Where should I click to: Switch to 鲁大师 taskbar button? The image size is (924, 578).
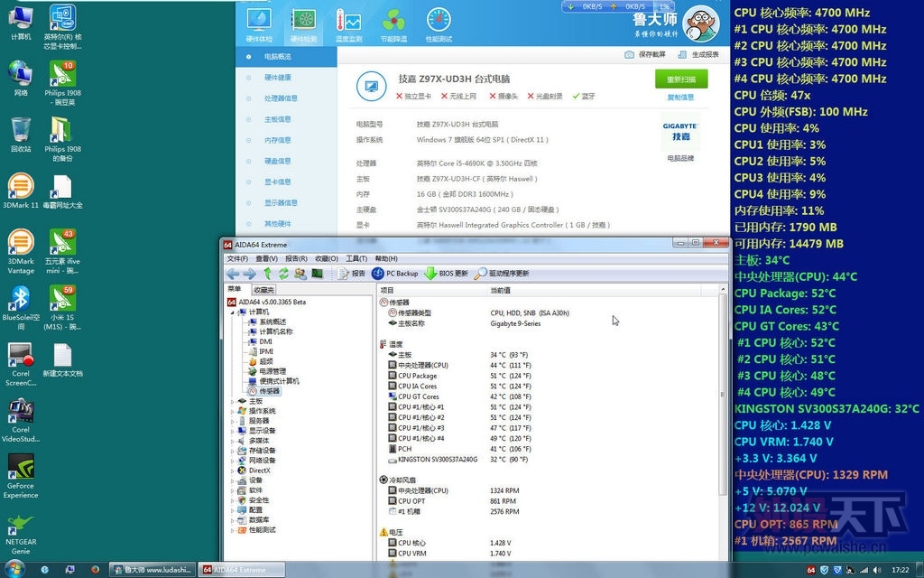152,570
